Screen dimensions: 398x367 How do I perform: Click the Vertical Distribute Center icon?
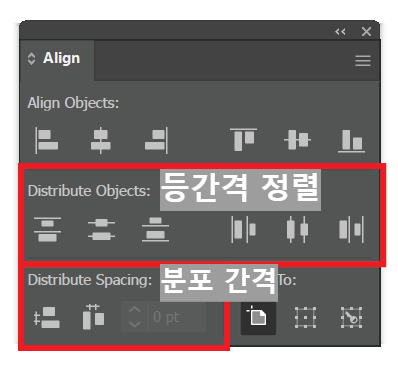point(101,229)
